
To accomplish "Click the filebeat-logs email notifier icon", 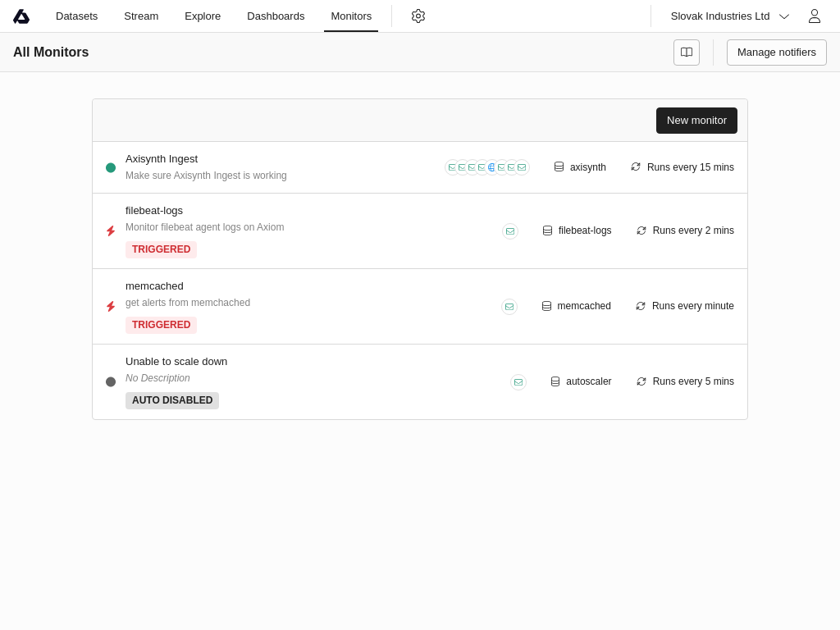I will pyautogui.click(x=510, y=231).
